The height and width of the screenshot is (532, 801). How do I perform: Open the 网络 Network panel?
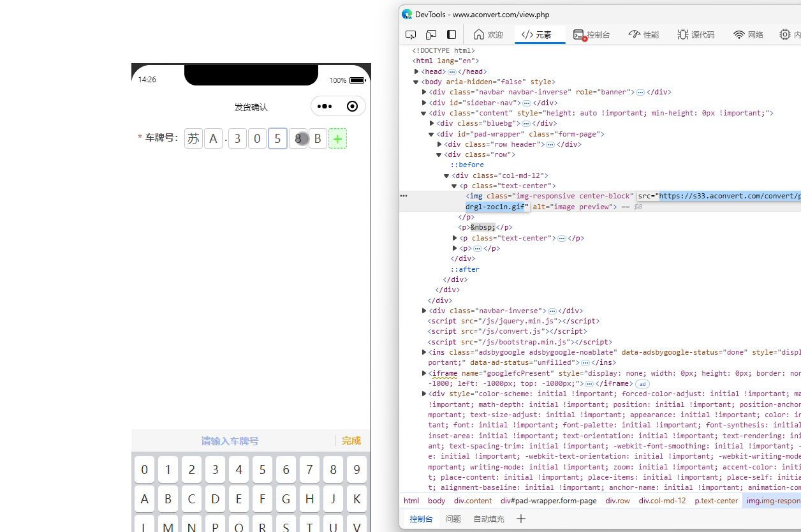tap(748, 34)
